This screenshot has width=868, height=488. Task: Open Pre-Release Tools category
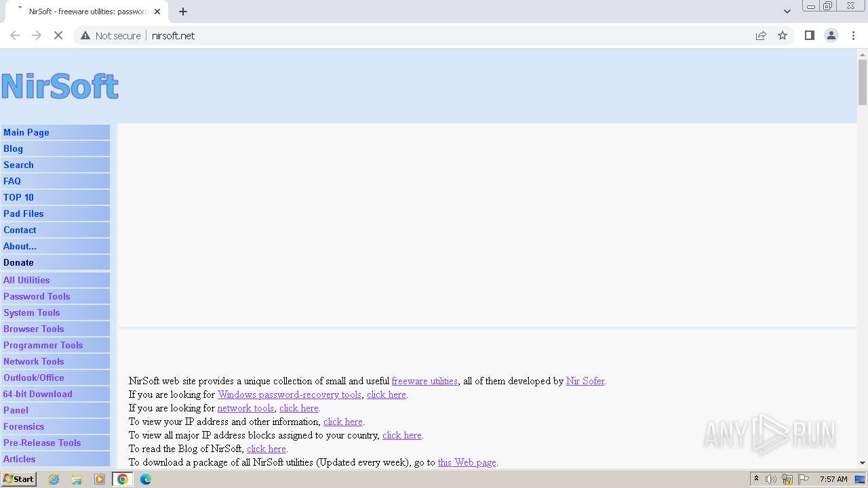coord(55,443)
